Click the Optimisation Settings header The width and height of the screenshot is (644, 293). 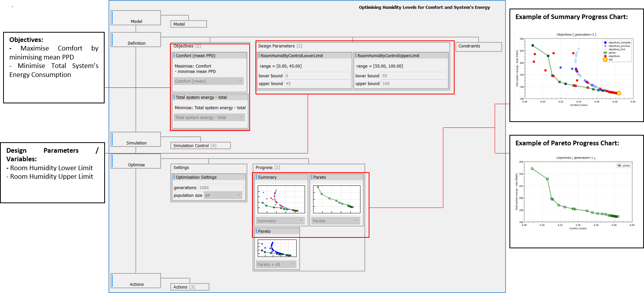[x=209, y=177]
